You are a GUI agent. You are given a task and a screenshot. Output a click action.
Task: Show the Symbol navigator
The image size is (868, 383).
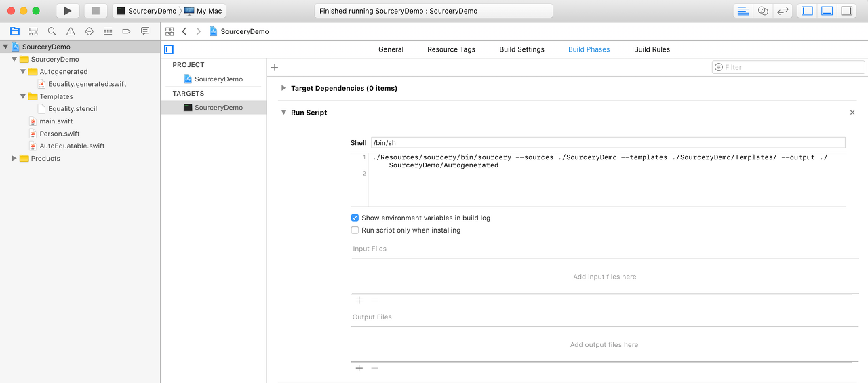33,31
